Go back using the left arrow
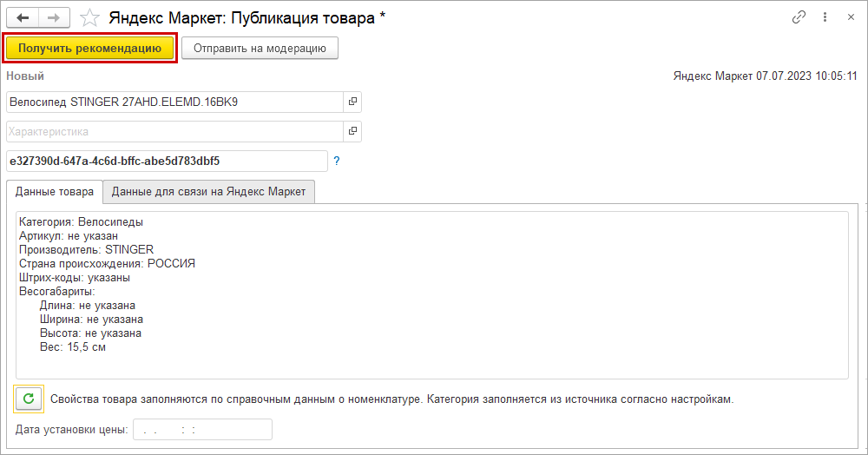 23,17
